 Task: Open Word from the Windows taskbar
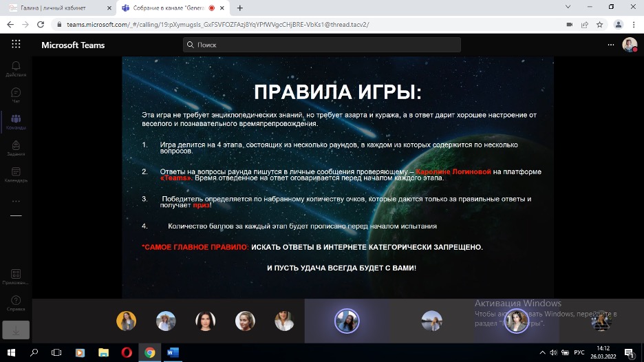pyautogui.click(x=173, y=353)
